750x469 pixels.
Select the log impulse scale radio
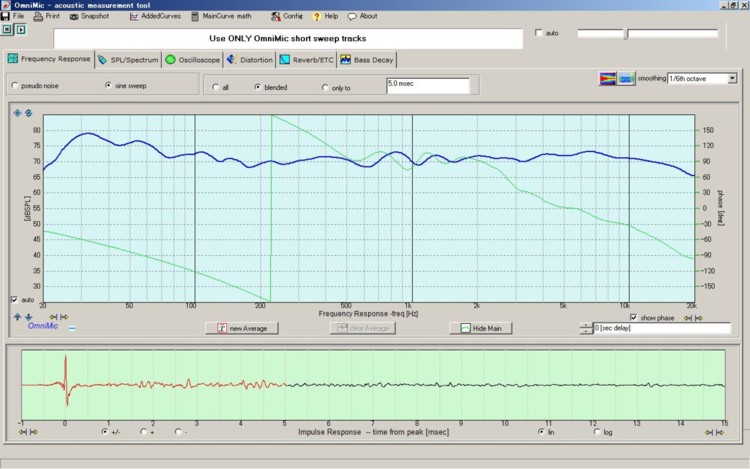tap(597, 432)
